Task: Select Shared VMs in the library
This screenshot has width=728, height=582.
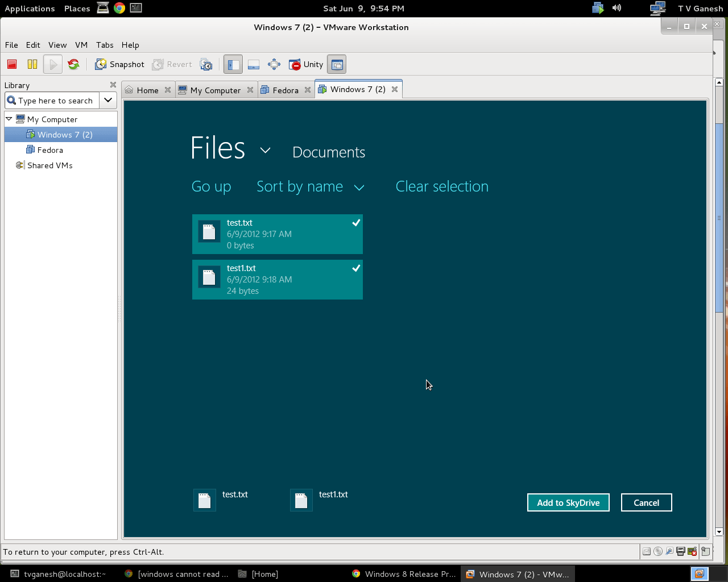Action: coord(44,165)
